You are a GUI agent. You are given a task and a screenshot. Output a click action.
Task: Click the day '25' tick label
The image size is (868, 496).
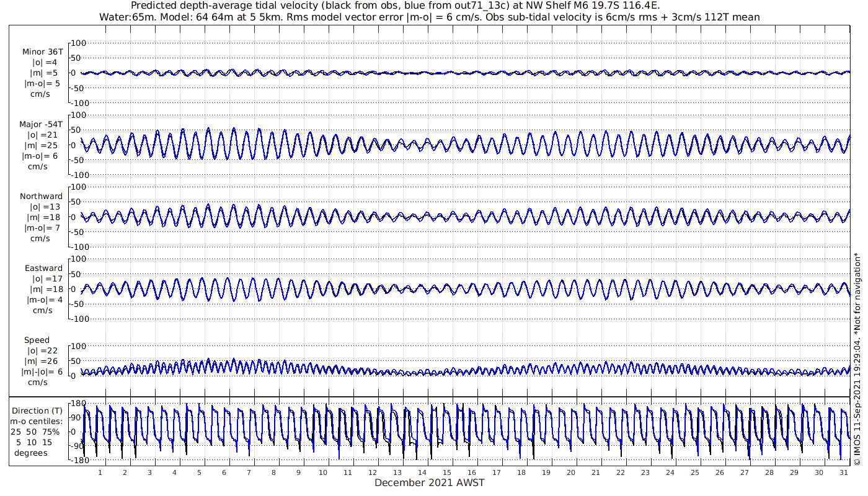(694, 472)
